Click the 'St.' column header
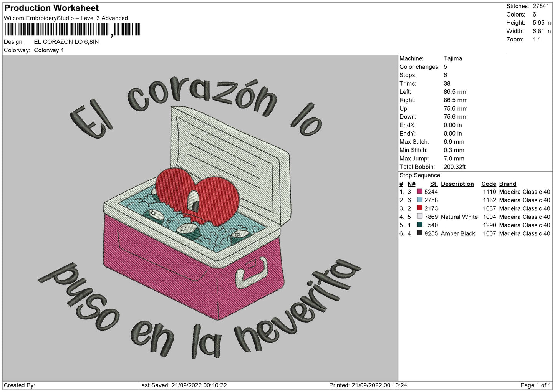 coord(434,184)
